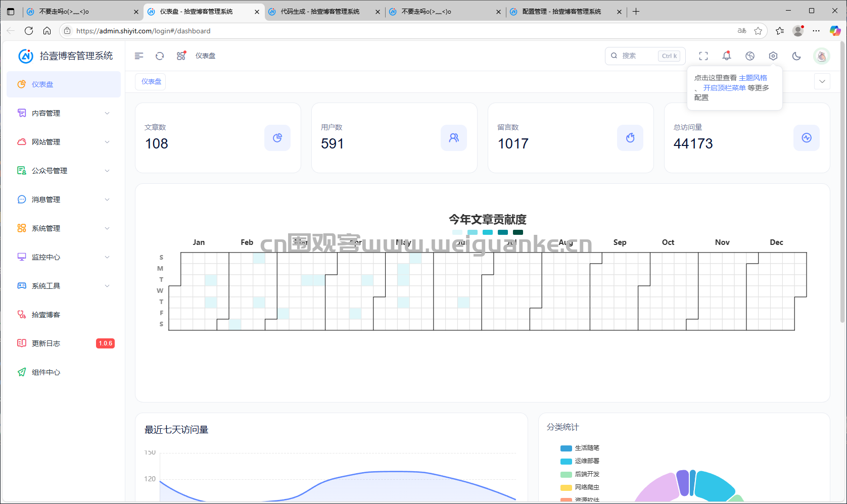Toggle the layout grid icon beside refresh

(x=180, y=56)
